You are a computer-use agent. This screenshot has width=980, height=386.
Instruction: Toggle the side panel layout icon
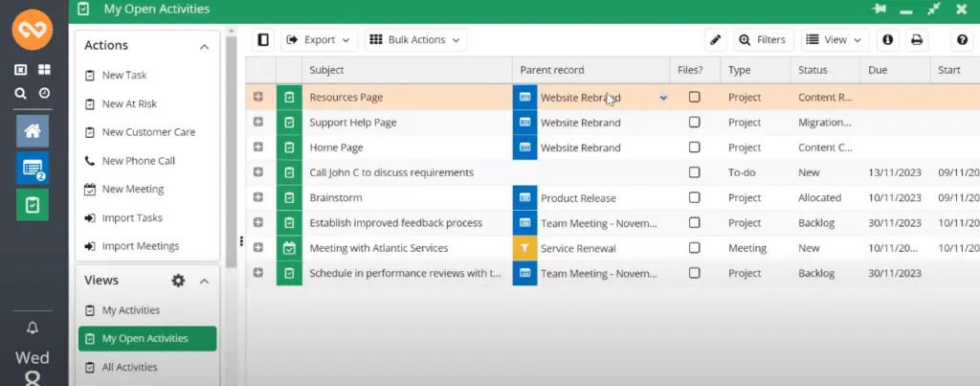[263, 40]
